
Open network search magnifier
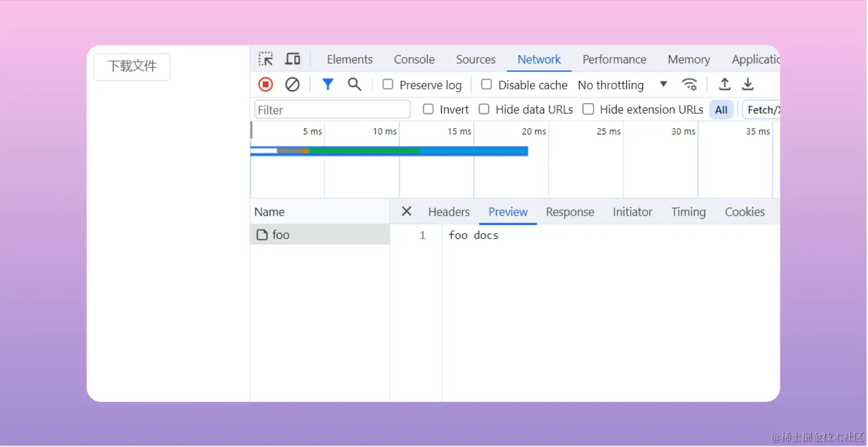(x=355, y=85)
